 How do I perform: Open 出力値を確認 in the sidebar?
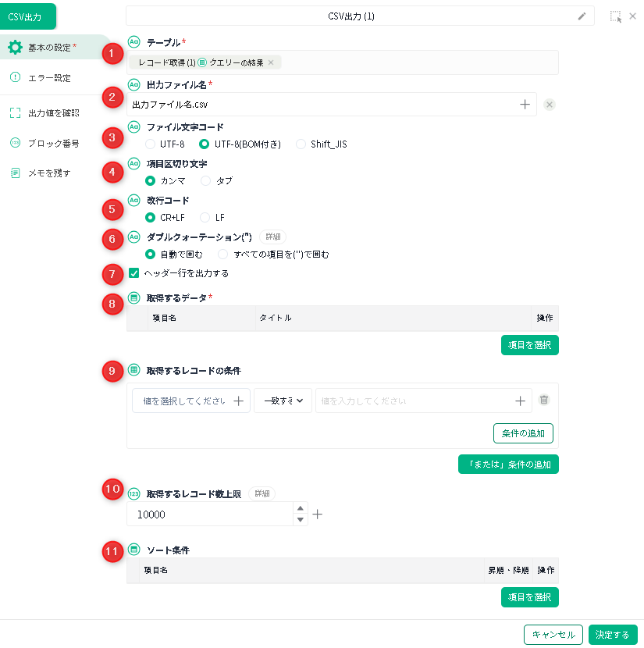point(53,113)
